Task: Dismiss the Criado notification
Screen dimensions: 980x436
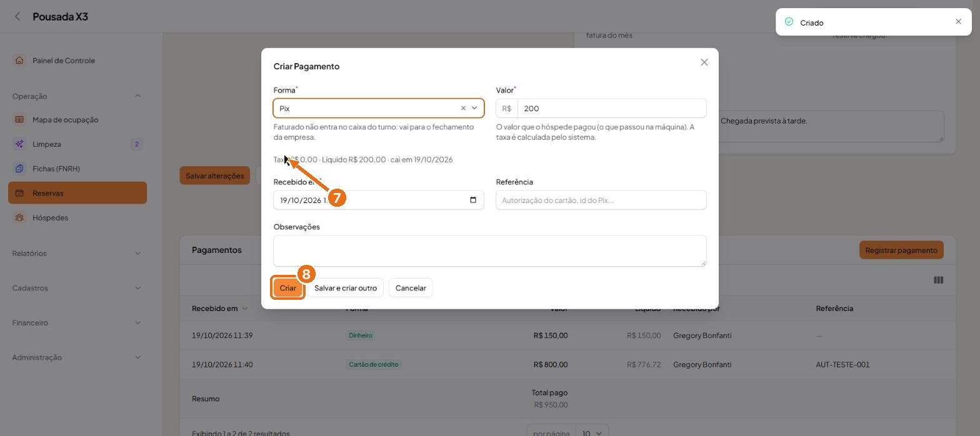Action: coord(959,22)
